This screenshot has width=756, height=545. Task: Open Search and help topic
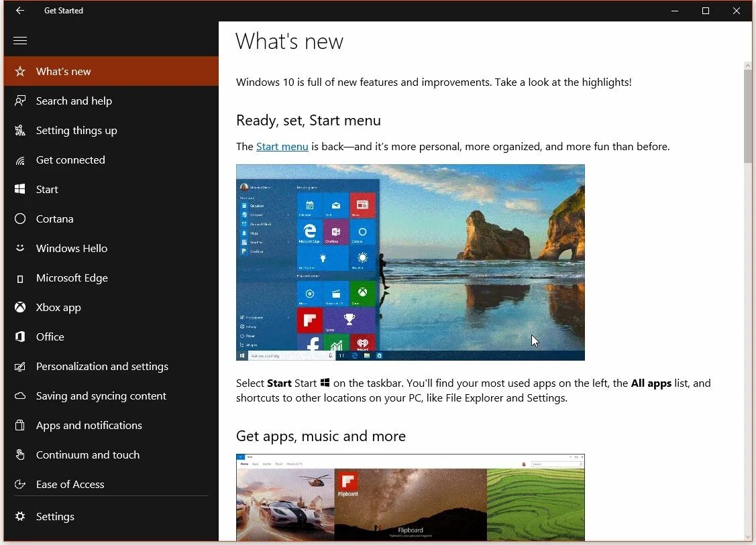coord(74,101)
